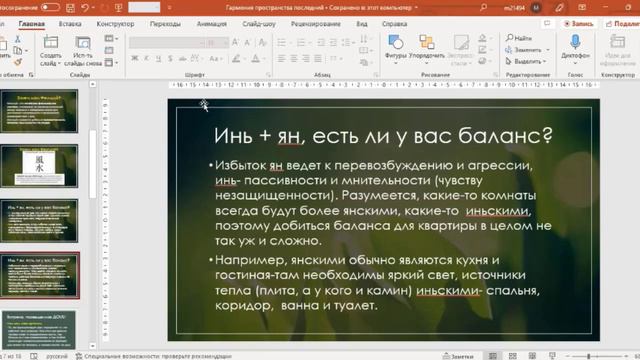The width and height of the screenshot is (640, 360).
Task: Toggle the AutoSave switch in title bar
Action: pos(50,7)
